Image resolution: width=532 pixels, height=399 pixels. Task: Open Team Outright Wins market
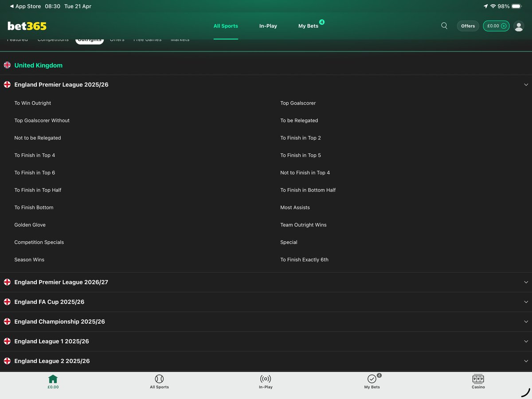(x=303, y=225)
